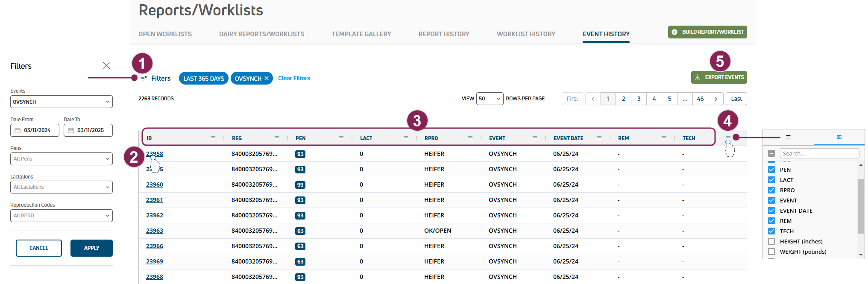This screenshot has width=868, height=284.
Task: Click the Date From calendar icon
Action: tap(18, 130)
